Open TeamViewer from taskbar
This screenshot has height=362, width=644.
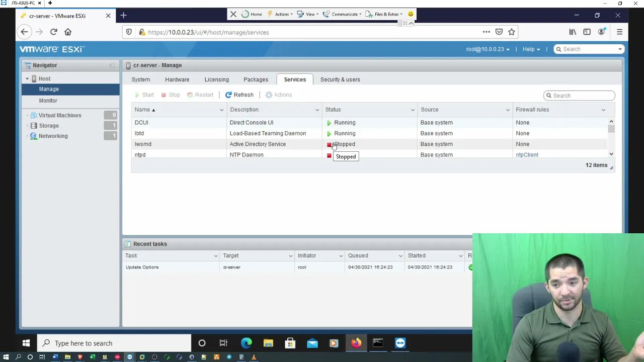tap(400, 343)
